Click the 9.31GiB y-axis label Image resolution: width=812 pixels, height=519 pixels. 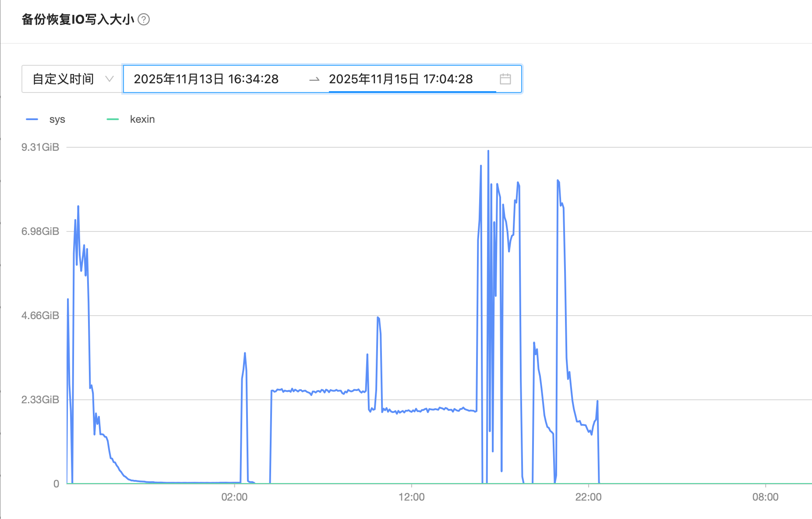40,147
